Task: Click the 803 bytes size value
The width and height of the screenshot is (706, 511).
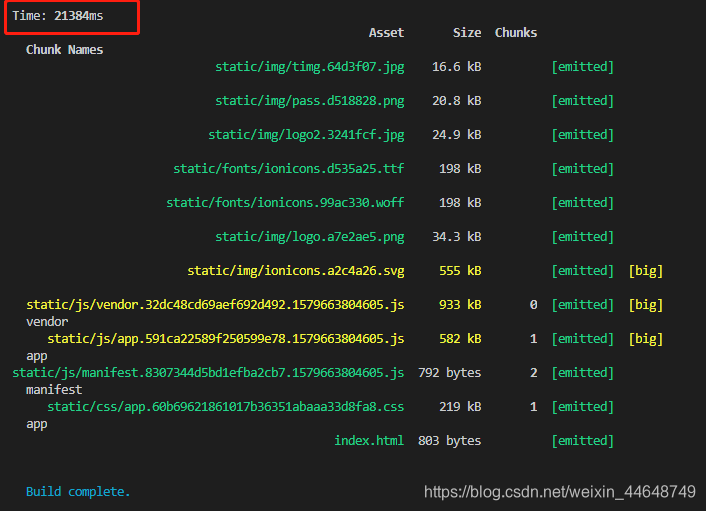Action: [450, 441]
